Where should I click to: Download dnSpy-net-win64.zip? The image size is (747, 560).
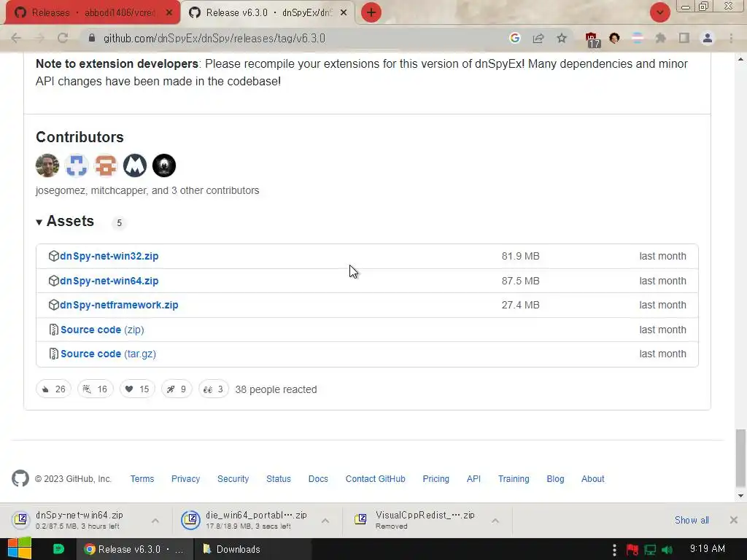coord(109,281)
